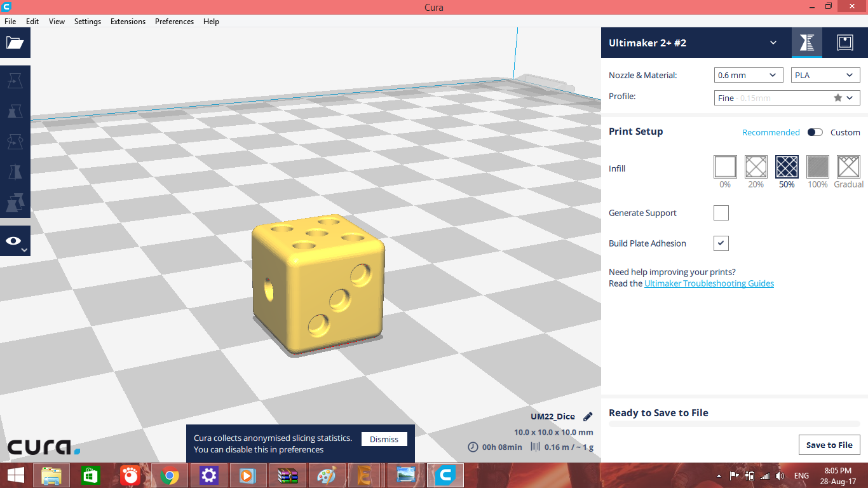The width and height of the screenshot is (868, 488).
Task: Expand the 0.6 mm nozzle dropdown
Action: coord(748,75)
